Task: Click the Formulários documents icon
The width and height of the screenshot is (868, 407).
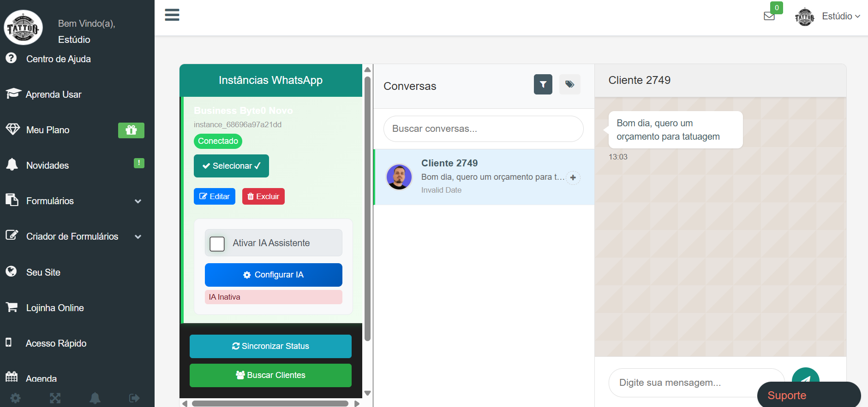Action: click(12, 200)
